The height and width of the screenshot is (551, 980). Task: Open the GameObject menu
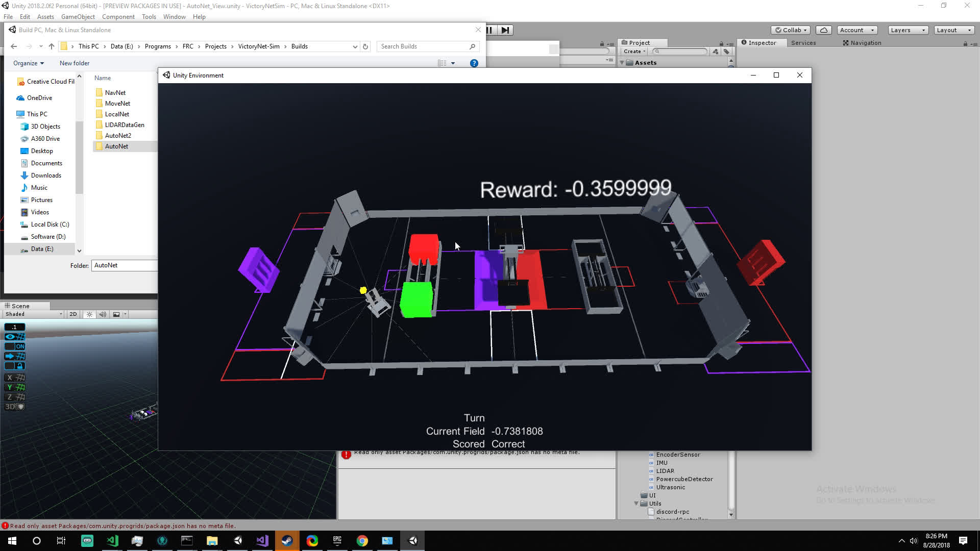pyautogui.click(x=78, y=17)
